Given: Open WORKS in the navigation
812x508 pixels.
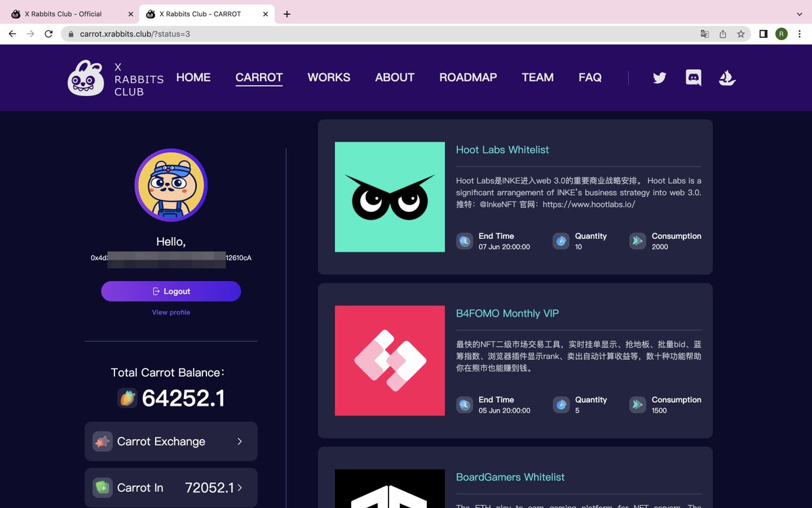Looking at the screenshot, I should tap(329, 77).
